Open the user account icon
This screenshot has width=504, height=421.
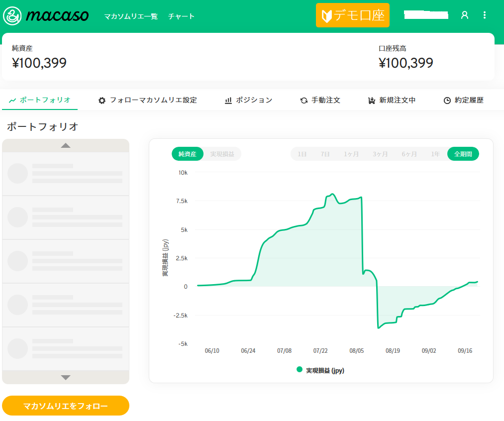(x=465, y=15)
